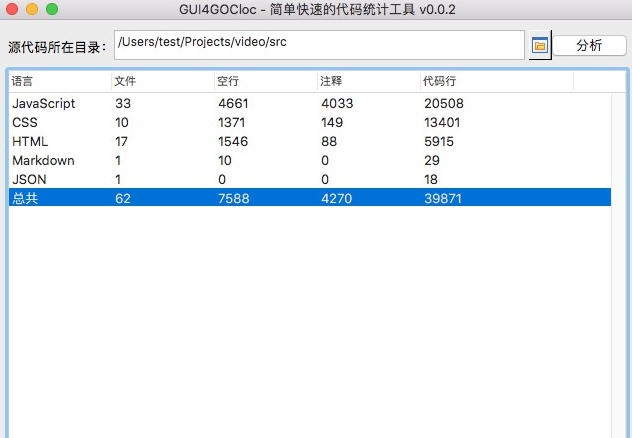632x438 pixels.
Task: Click JavaScript file count 33
Action: tap(123, 104)
